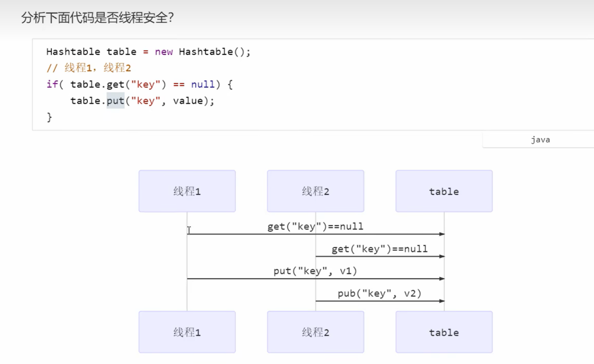Click the if keyword in the code

(52, 85)
